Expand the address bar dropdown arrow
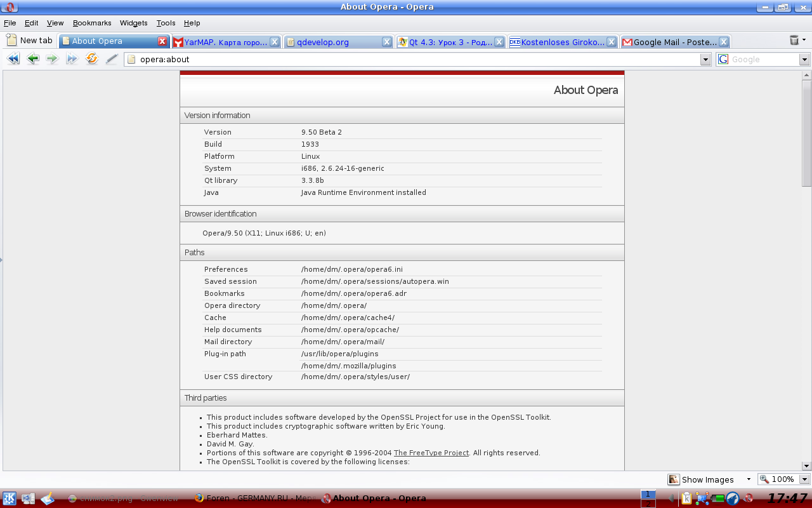This screenshot has height=508, width=812. click(705, 60)
